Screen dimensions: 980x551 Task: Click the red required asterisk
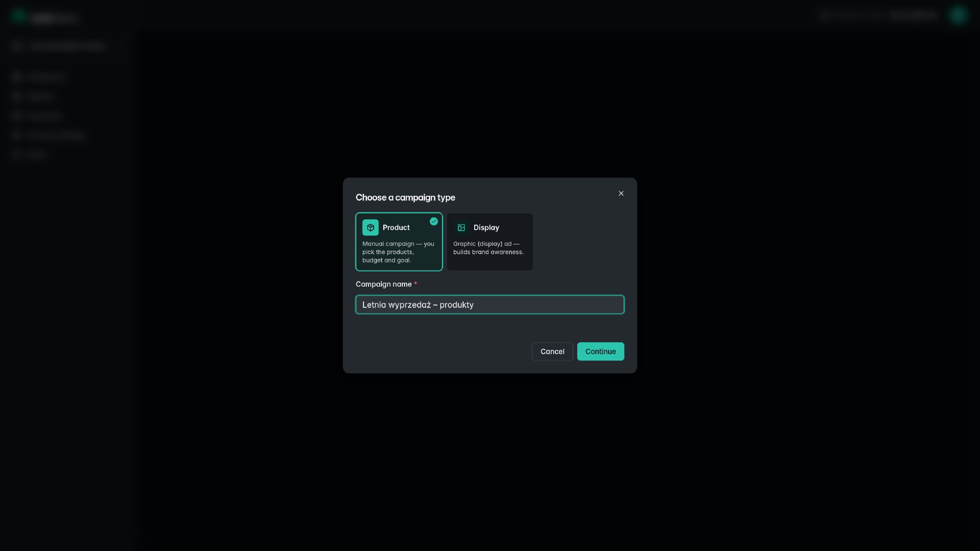click(x=415, y=284)
